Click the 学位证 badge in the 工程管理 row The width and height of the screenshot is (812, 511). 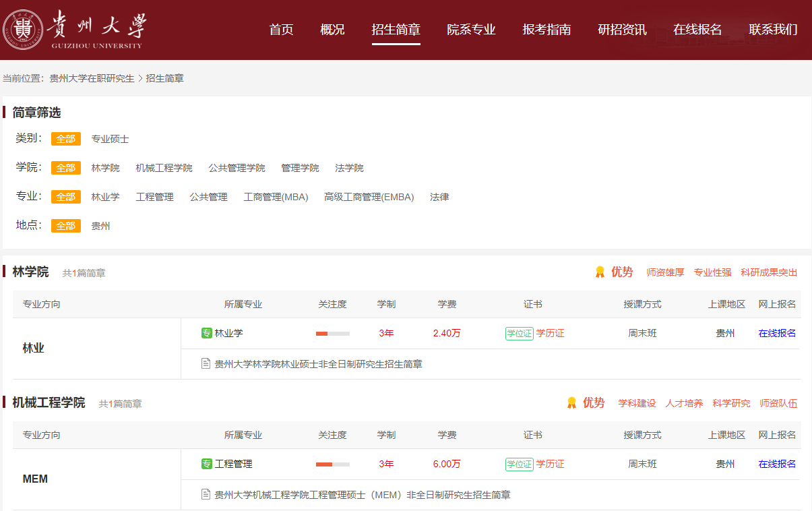pyautogui.click(x=520, y=464)
